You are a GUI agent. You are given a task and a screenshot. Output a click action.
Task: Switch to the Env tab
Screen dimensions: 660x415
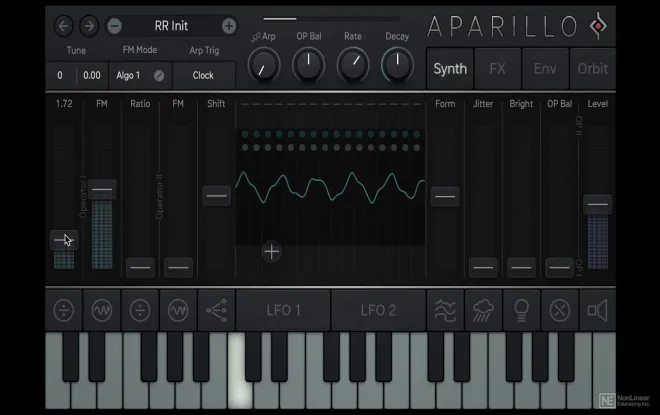pos(545,69)
